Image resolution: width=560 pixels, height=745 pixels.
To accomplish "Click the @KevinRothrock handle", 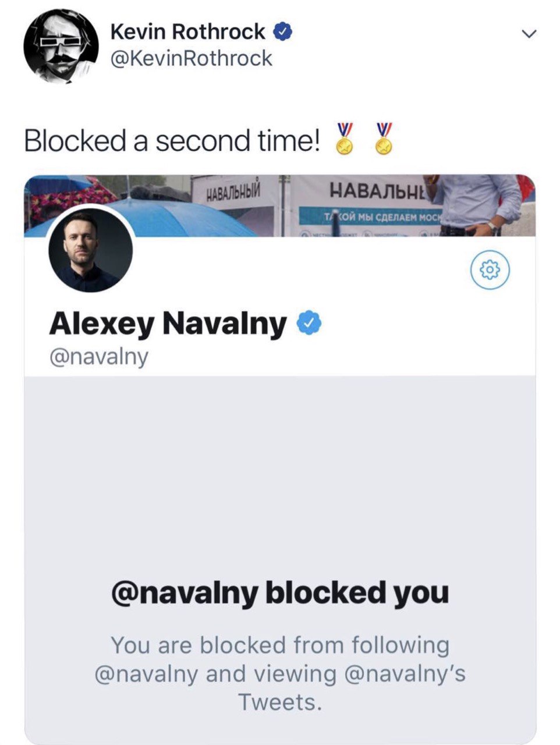I will click(191, 58).
